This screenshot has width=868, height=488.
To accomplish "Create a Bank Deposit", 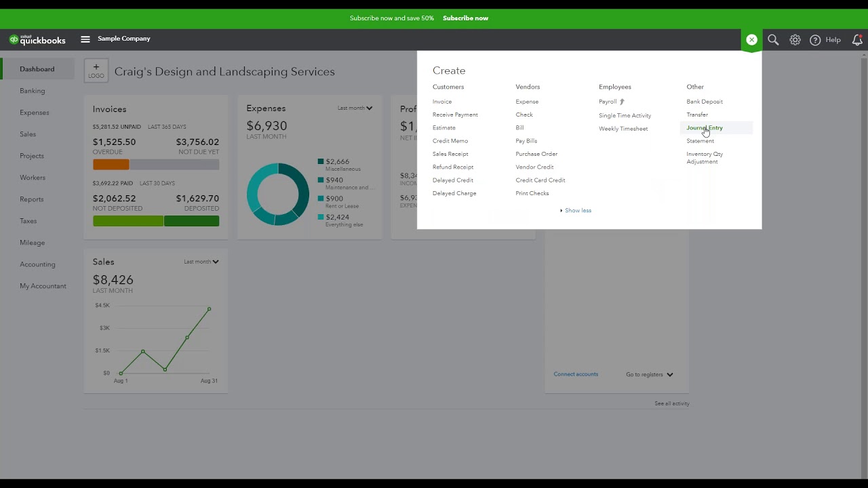I will click(x=705, y=102).
